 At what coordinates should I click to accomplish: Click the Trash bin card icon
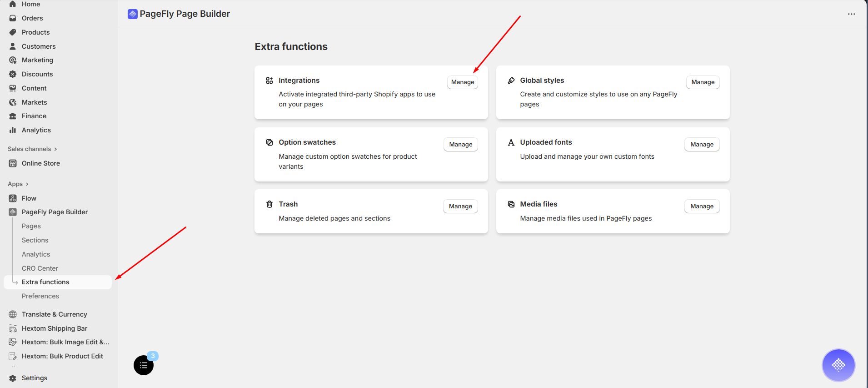269,204
